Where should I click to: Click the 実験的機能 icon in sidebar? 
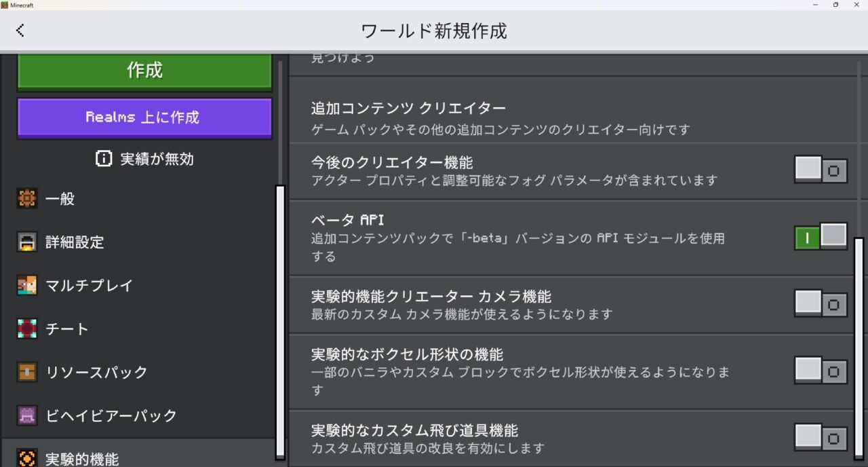[27, 458]
